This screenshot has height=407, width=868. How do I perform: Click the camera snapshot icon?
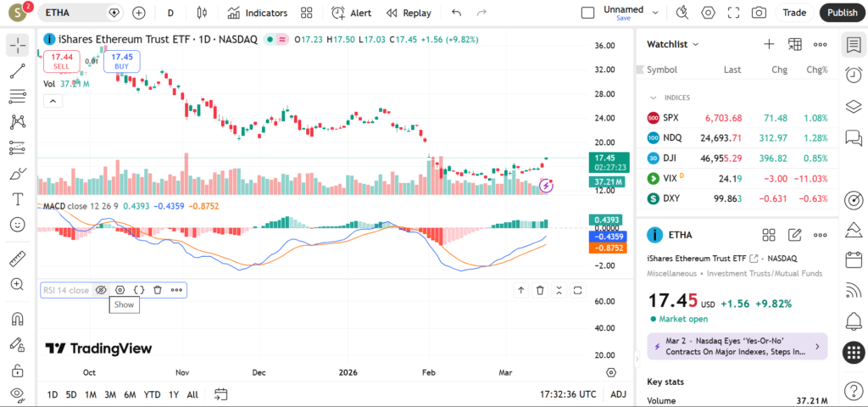(x=759, y=13)
